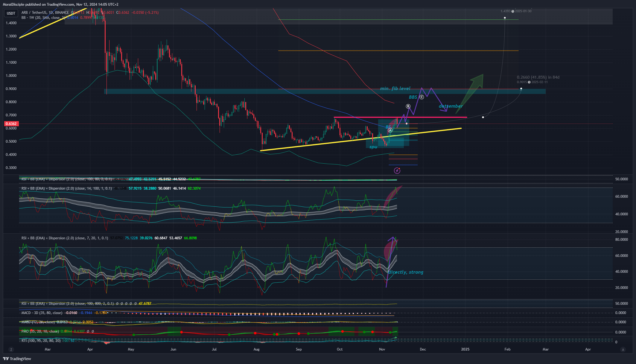
Task: Click the Jul label on time axis
Action: pos(214,349)
